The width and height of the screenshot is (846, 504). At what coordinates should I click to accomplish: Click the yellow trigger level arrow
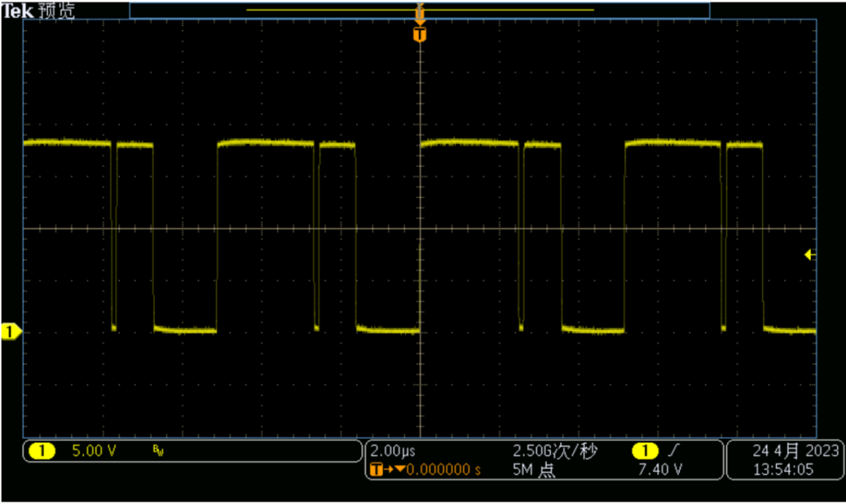point(809,254)
